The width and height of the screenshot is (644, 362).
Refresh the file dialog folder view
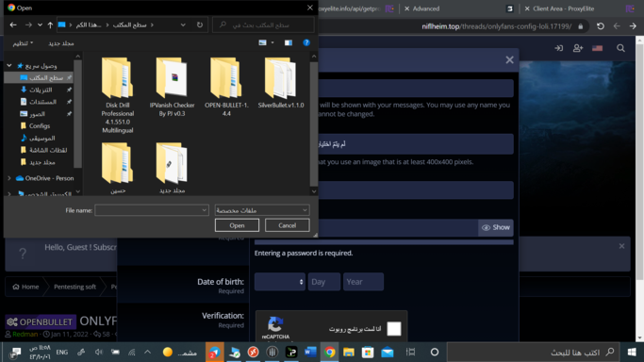pyautogui.click(x=200, y=25)
